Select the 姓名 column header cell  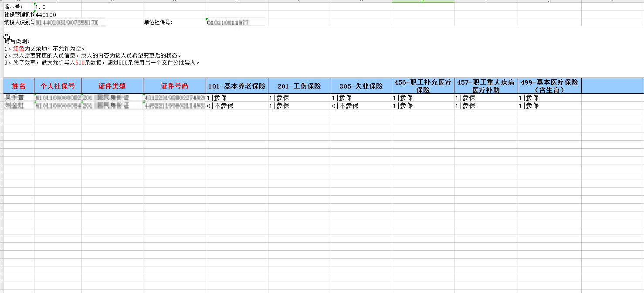(x=19, y=86)
